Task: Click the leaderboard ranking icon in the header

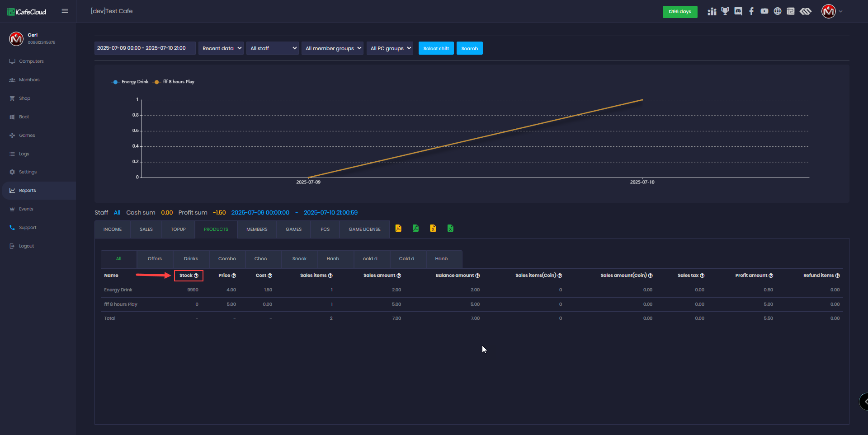Action: tap(712, 11)
